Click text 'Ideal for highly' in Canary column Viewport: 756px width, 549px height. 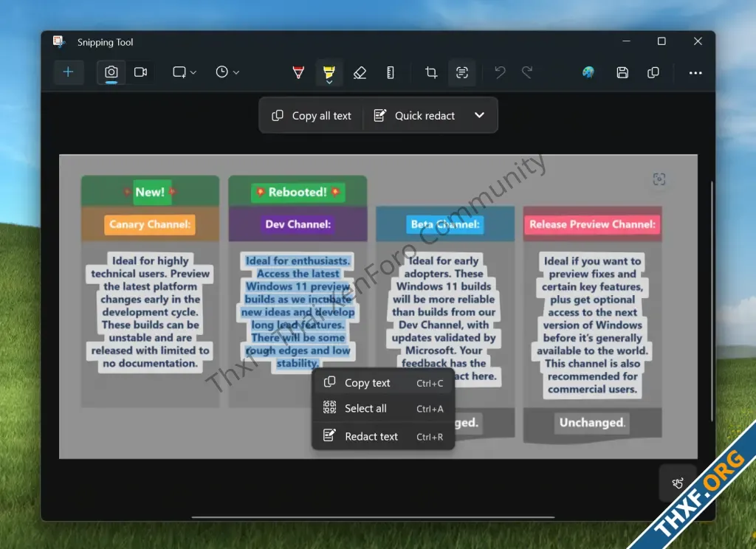point(151,260)
